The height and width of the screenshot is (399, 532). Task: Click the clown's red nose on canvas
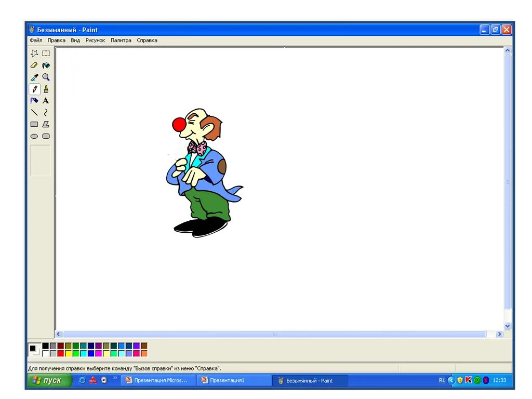coord(179,125)
